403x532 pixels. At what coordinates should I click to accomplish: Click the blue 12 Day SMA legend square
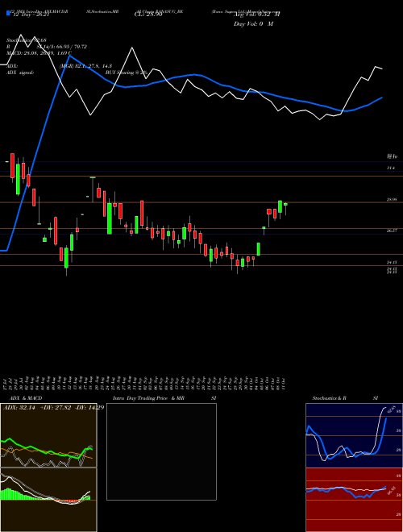pyautogui.click(x=8, y=14)
